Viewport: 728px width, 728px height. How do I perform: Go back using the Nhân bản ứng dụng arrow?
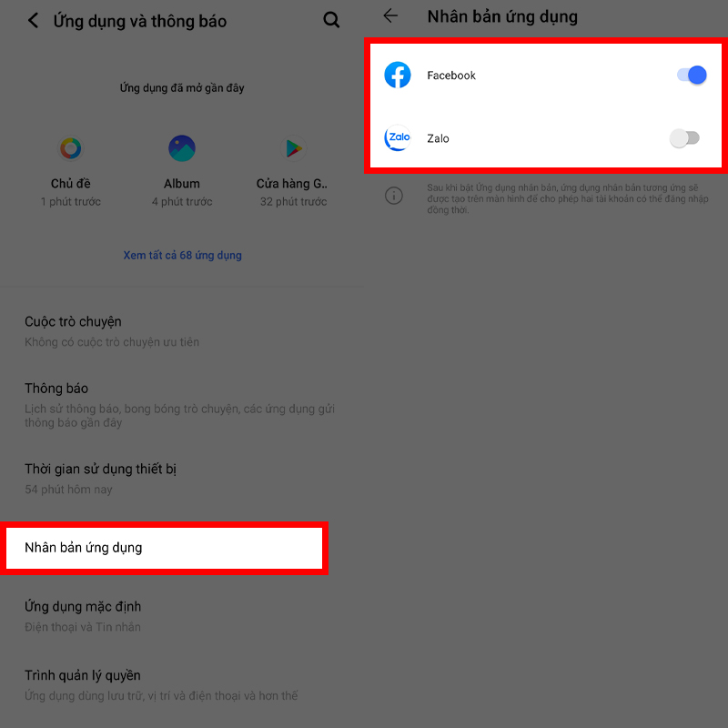390,15
